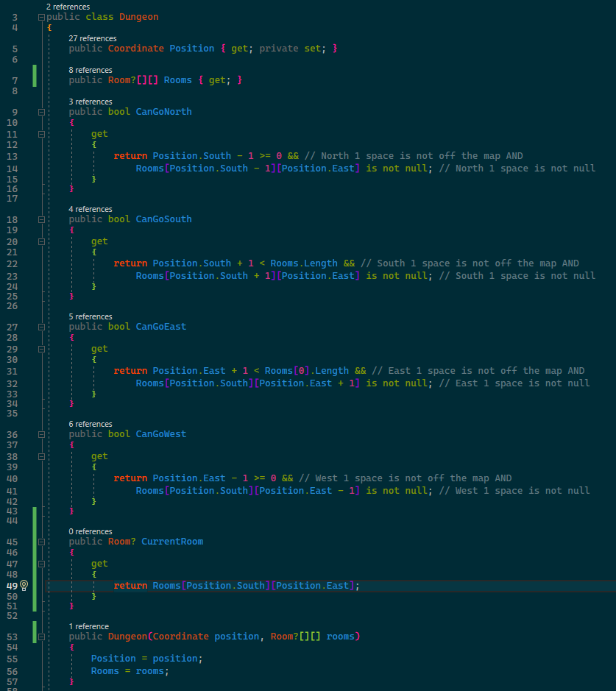Viewport: 616px width, 691px height.
Task: Open the '1 reference' CodeLens above constructor
Action: [88, 627]
